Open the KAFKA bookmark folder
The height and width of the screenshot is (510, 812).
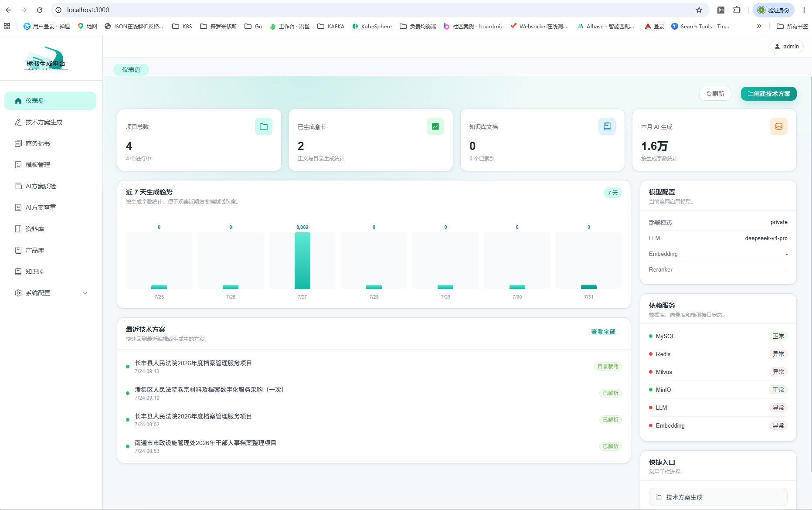point(331,26)
